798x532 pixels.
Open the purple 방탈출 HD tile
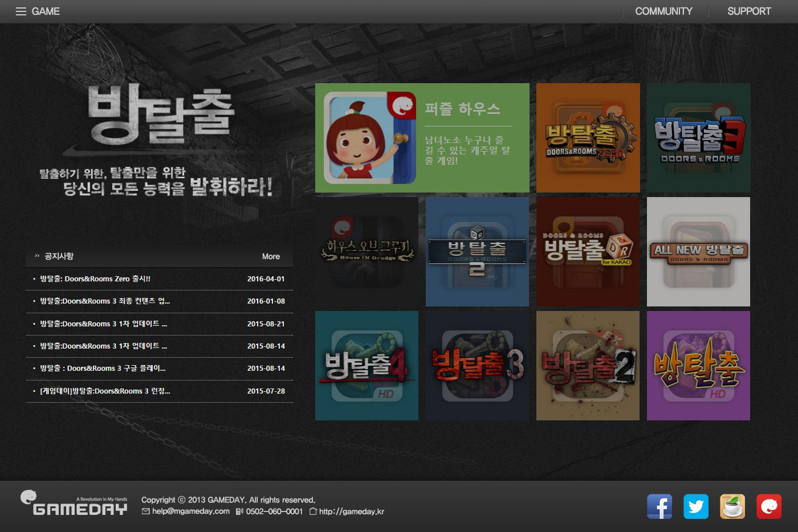698,366
